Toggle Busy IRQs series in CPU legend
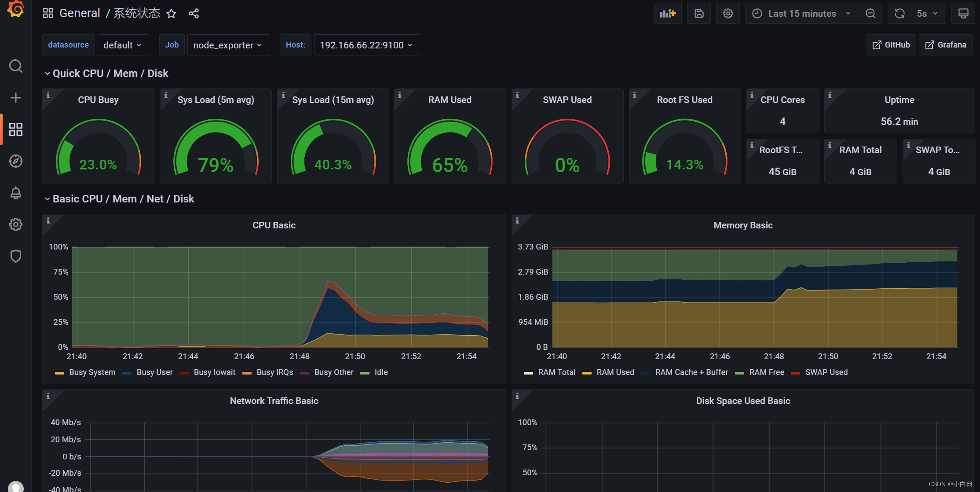980x492 pixels. 275,372
